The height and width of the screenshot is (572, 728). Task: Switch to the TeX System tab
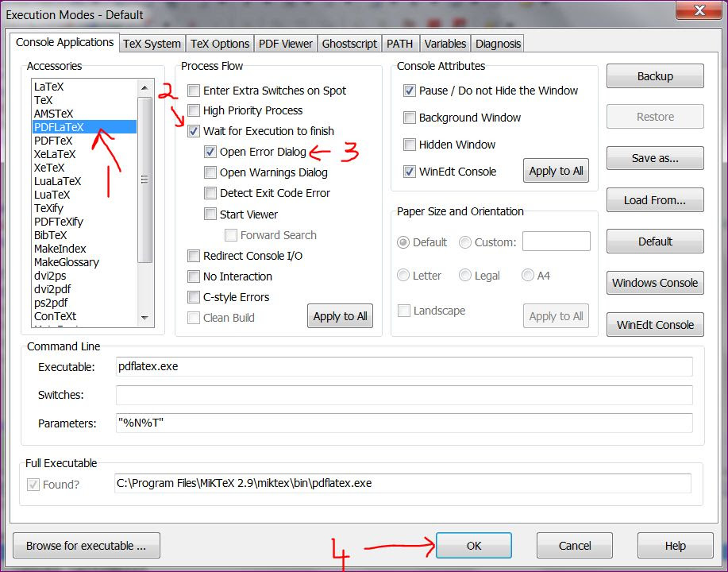152,44
